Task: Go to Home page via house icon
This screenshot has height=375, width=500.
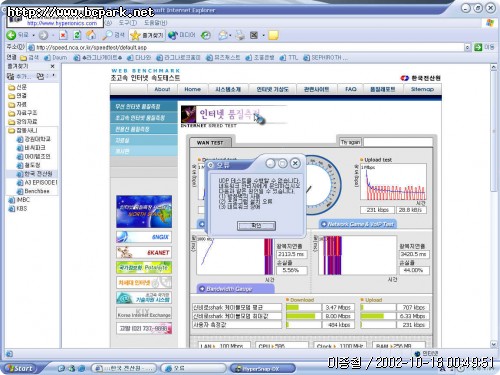Action: tap(91, 35)
